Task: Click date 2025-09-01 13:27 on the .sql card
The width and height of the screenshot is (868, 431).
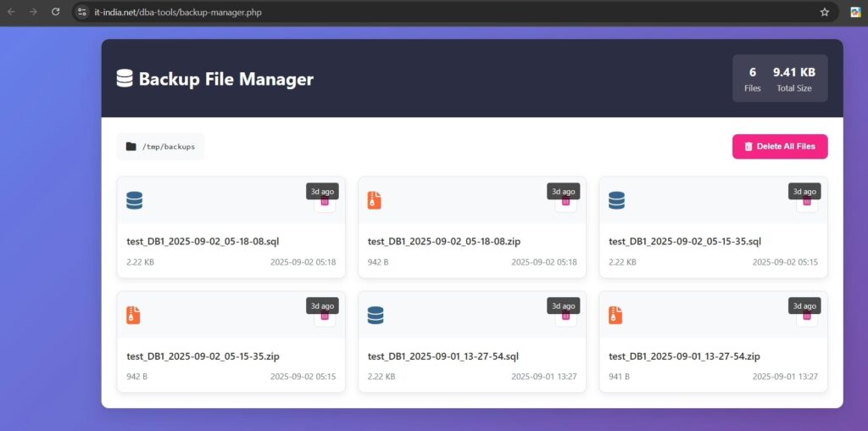Action: 544,377
